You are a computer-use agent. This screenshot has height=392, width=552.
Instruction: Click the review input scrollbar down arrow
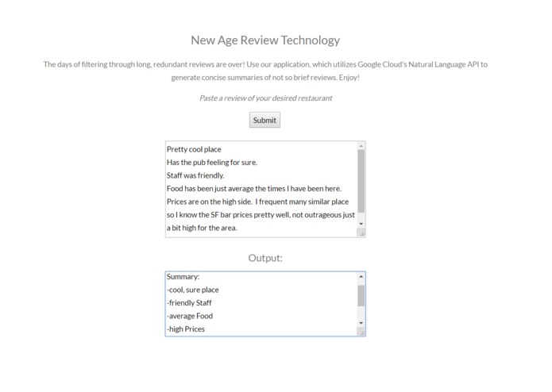coord(361,224)
